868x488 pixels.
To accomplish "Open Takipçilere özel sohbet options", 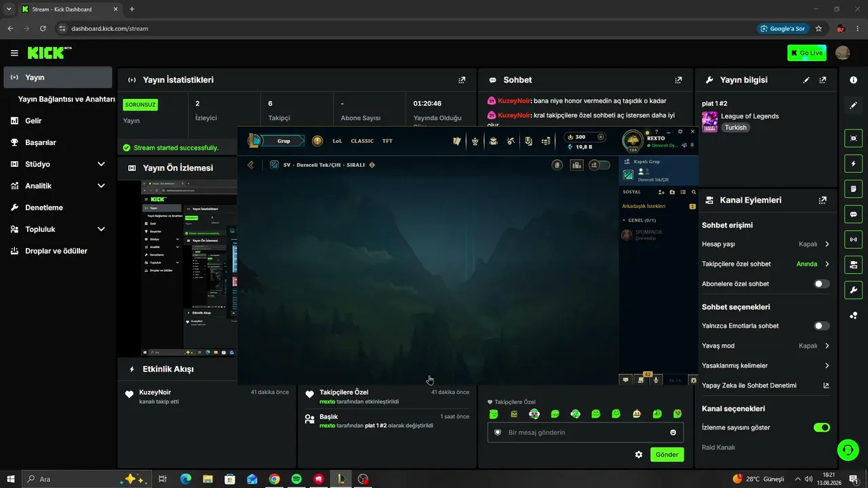I will pos(766,264).
